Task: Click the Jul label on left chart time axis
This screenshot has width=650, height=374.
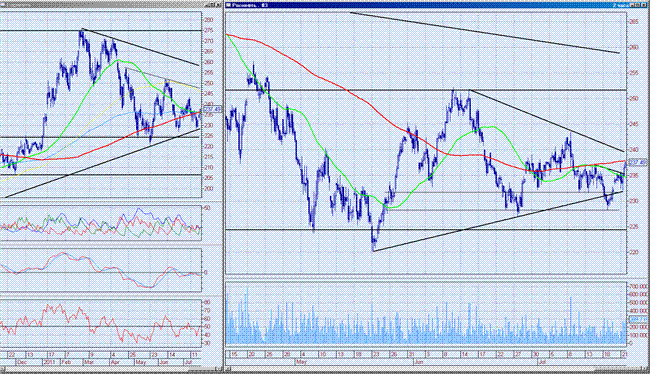Action: coord(189,362)
